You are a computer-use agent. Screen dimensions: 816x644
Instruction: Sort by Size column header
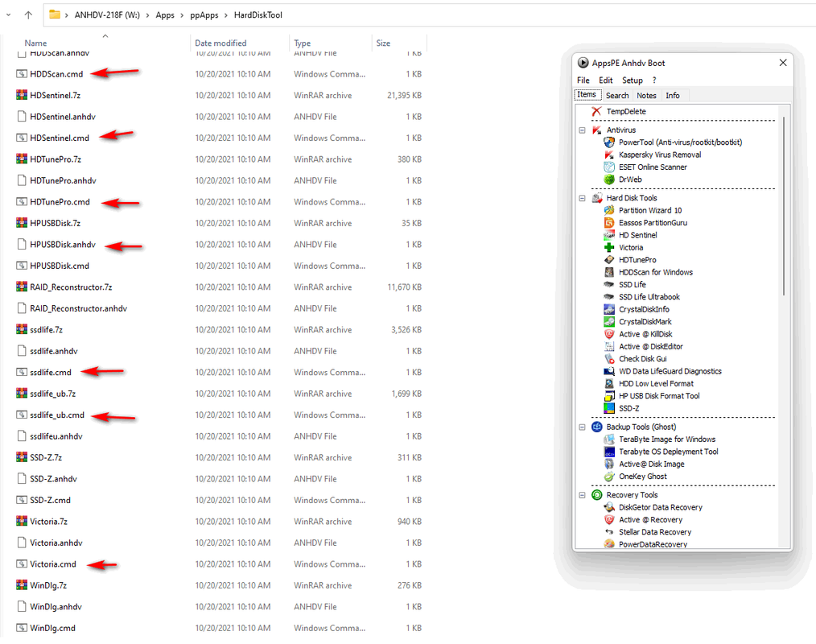(384, 43)
